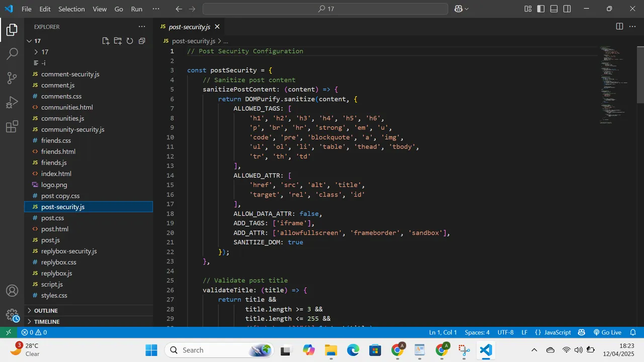The image size is (644, 362).
Task: Open the notifications bell in status bar
Action: (x=633, y=332)
